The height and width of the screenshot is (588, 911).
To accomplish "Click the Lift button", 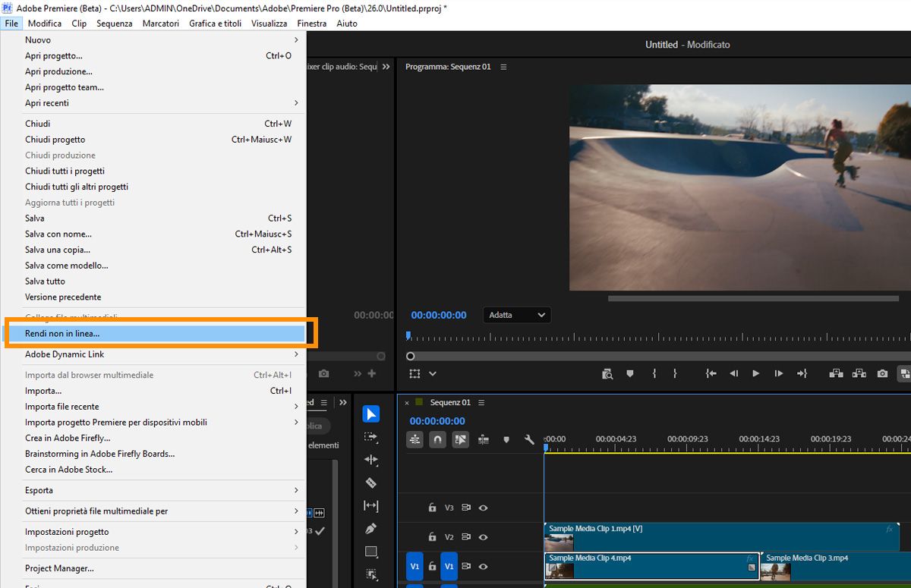I will tap(836, 373).
